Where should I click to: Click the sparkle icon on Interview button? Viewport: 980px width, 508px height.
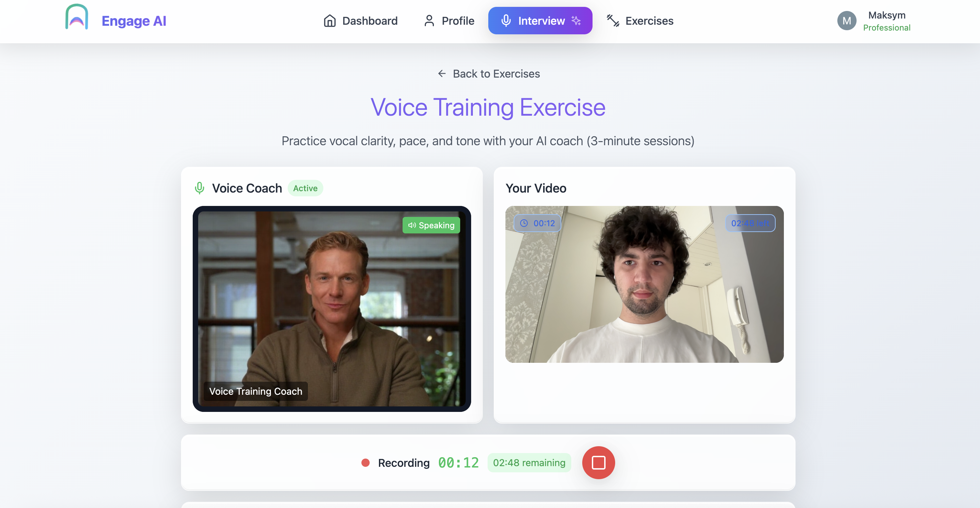(576, 21)
